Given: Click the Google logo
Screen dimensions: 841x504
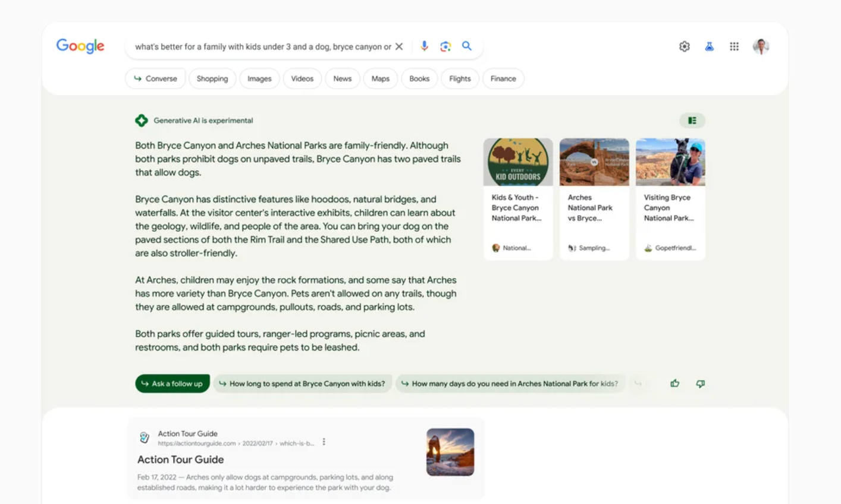Looking at the screenshot, I should pyautogui.click(x=80, y=46).
